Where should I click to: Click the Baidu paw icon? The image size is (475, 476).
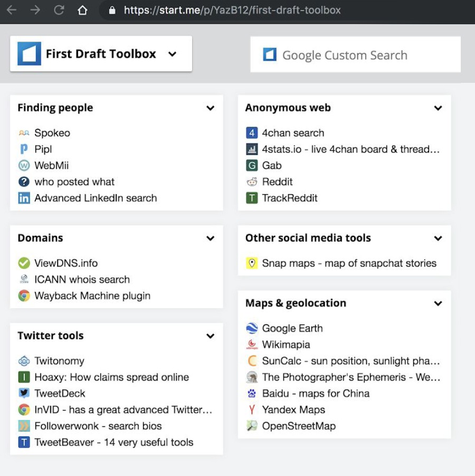pyautogui.click(x=252, y=394)
